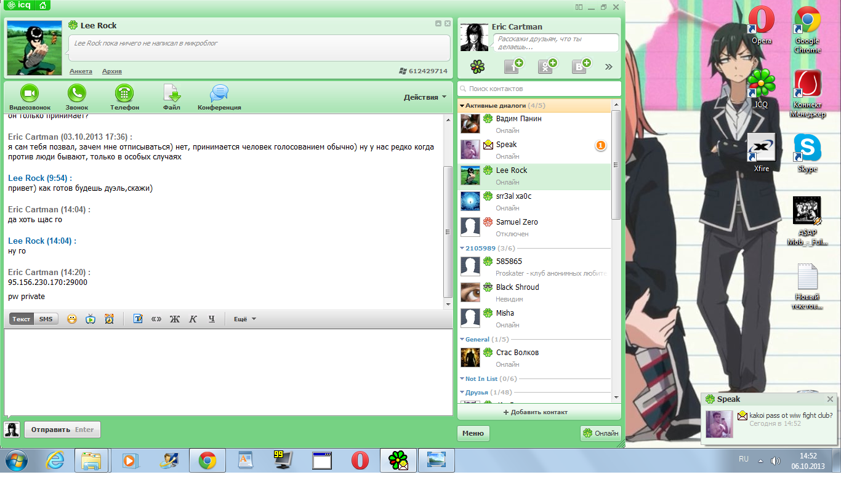Click the ICQ flower status icon under Eric Cartman
The width and height of the screenshot is (841, 504).
pyautogui.click(x=478, y=66)
